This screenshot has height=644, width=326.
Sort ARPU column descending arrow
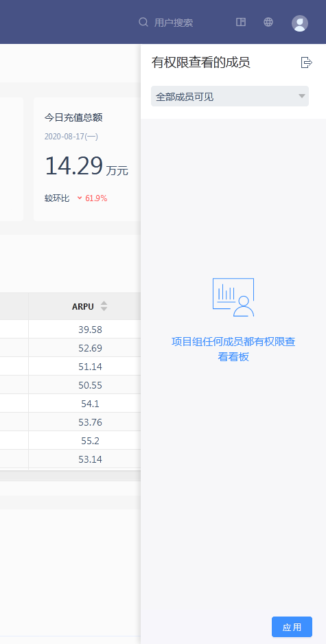point(104,309)
